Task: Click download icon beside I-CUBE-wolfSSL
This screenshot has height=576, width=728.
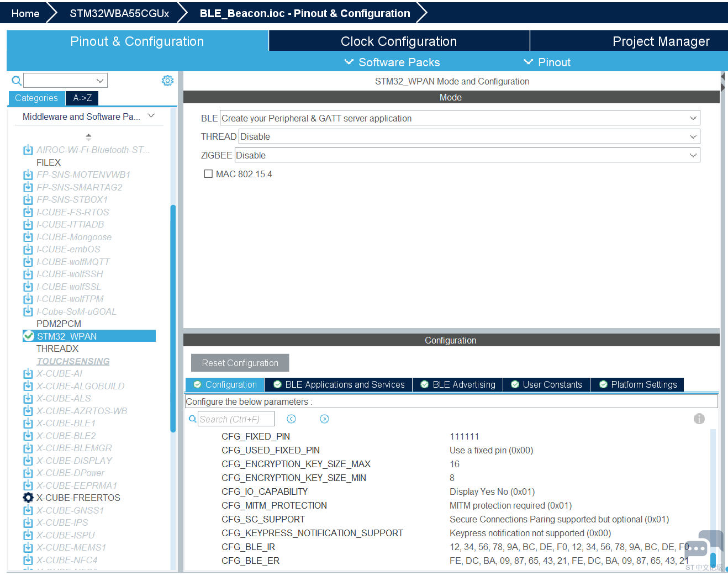Action: tap(28, 287)
